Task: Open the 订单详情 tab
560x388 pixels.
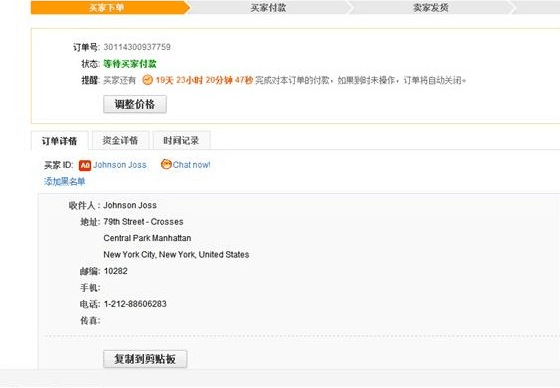Action: tap(60, 141)
